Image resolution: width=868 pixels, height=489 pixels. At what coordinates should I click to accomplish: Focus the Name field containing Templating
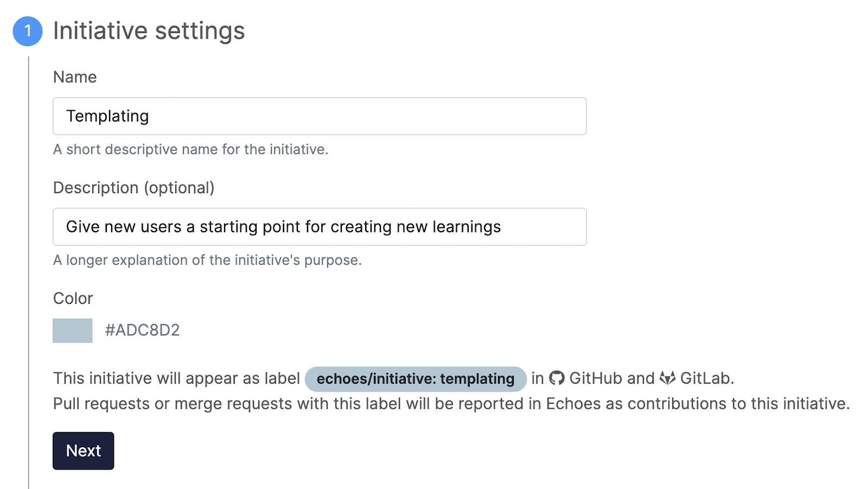[x=320, y=116]
